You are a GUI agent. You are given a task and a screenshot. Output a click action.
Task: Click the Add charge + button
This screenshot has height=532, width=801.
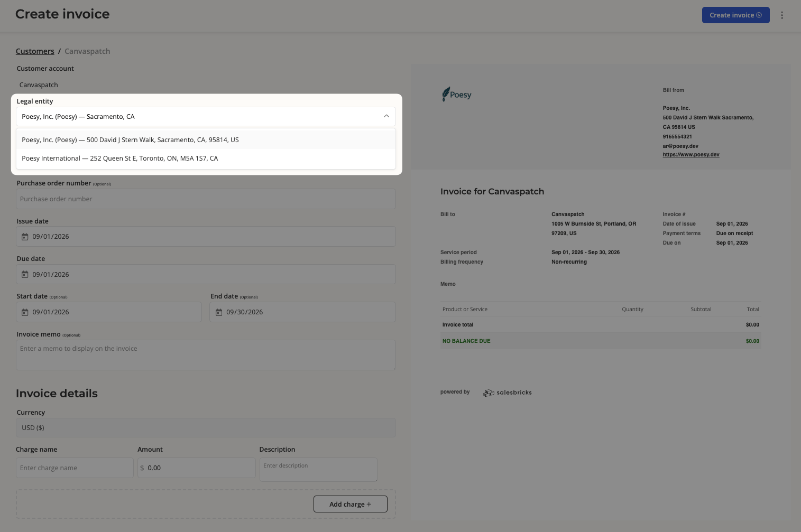pyautogui.click(x=351, y=504)
